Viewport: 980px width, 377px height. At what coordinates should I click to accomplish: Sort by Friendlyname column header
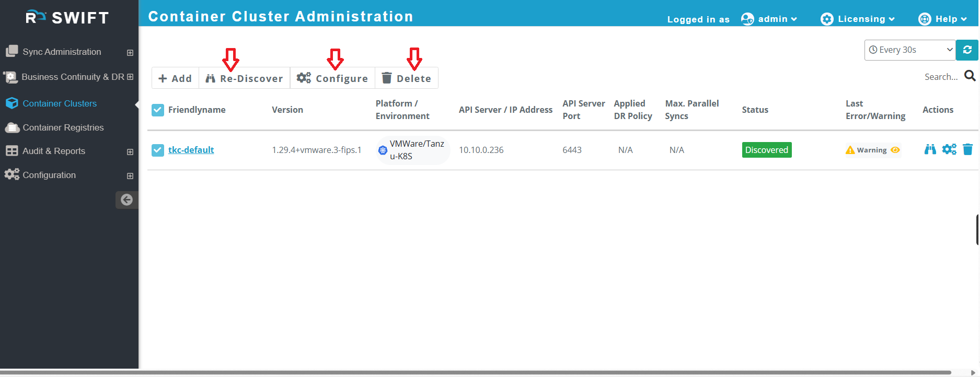[197, 110]
